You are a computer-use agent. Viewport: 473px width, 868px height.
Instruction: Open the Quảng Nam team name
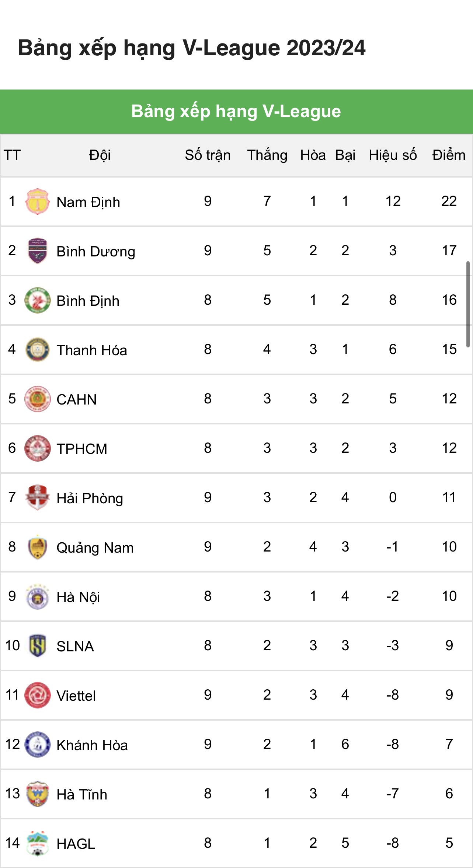(x=95, y=548)
